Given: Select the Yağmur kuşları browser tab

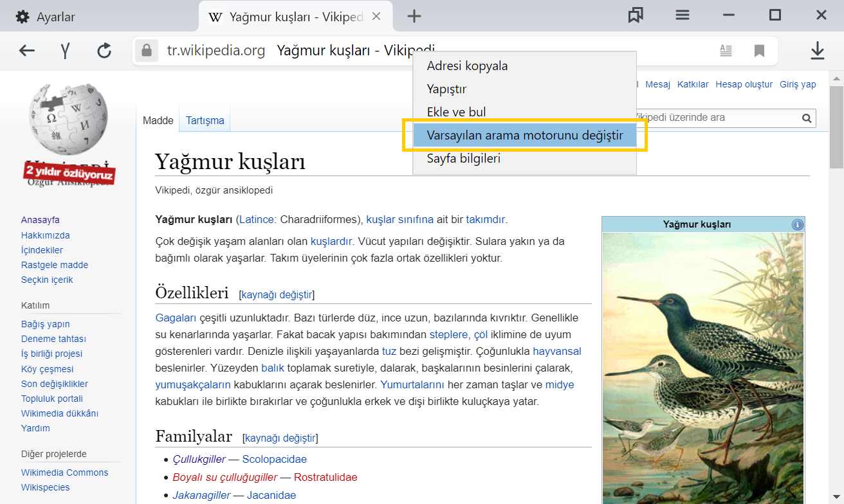Looking at the screenshot, I should point(297,17).
